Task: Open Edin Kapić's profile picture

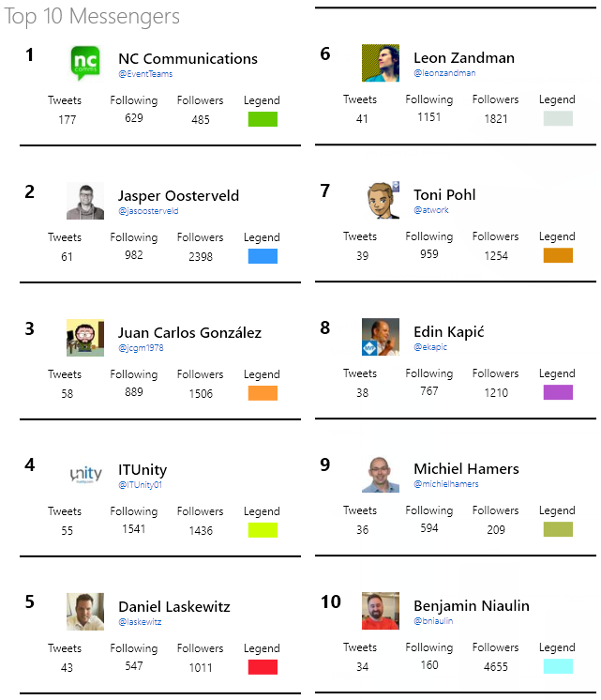Action: [x=381, y=337]
